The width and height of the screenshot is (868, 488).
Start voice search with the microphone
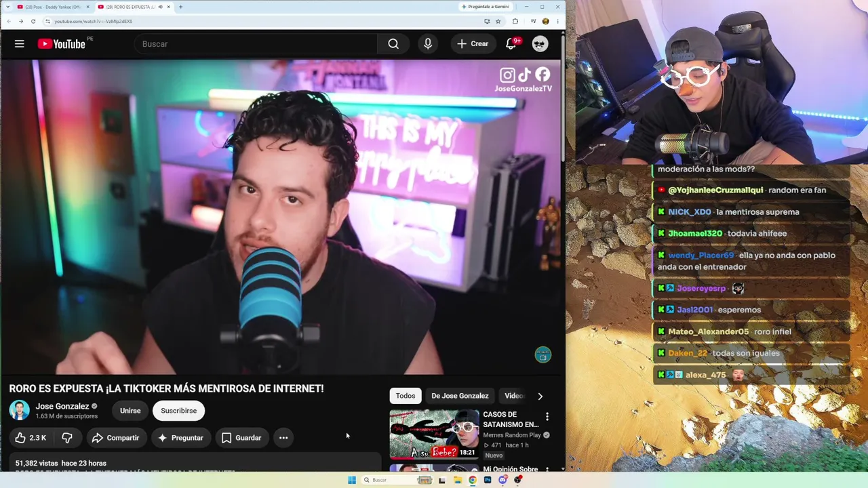coord(428,44)
